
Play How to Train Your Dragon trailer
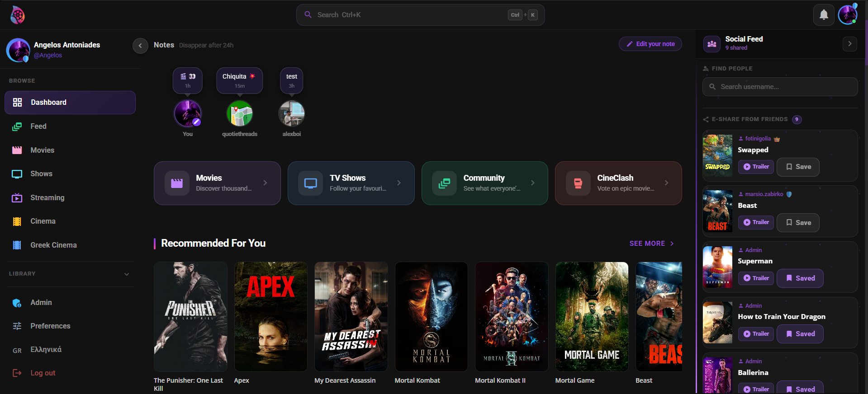point(756,334)
